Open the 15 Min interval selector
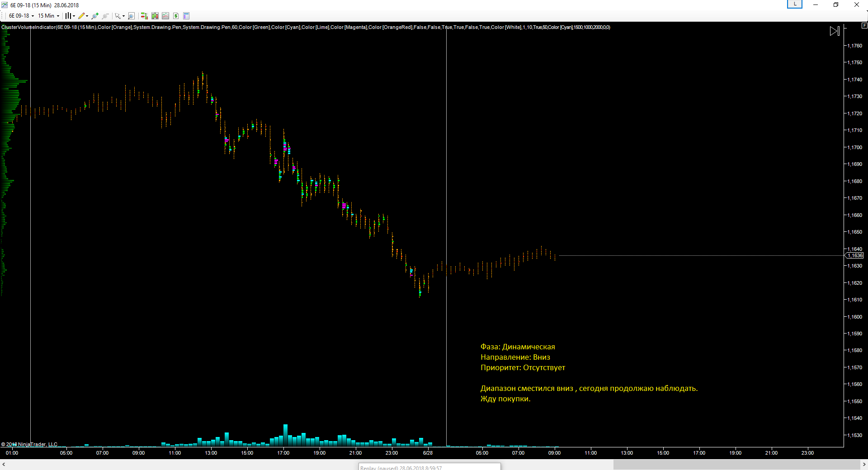 [48, 16]
